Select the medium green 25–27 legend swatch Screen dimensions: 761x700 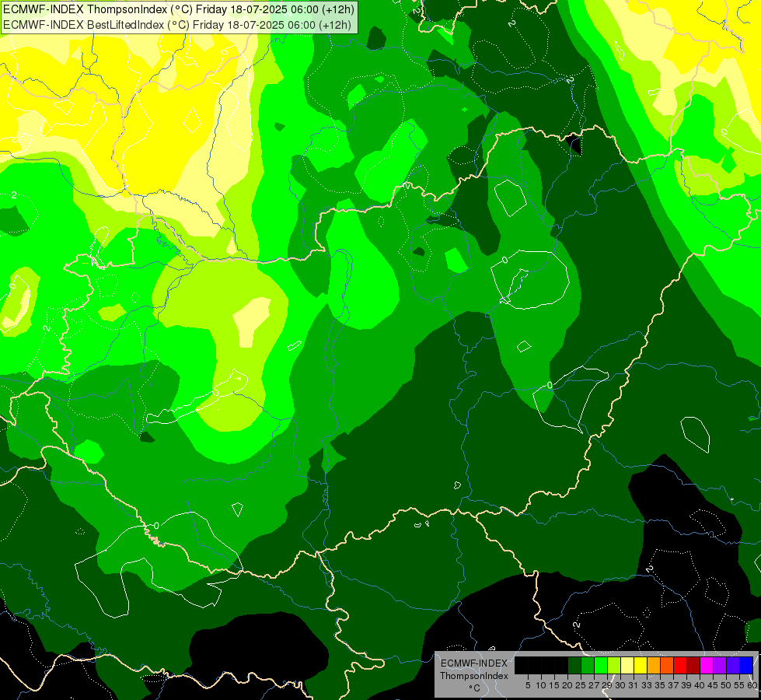[587, 665]
